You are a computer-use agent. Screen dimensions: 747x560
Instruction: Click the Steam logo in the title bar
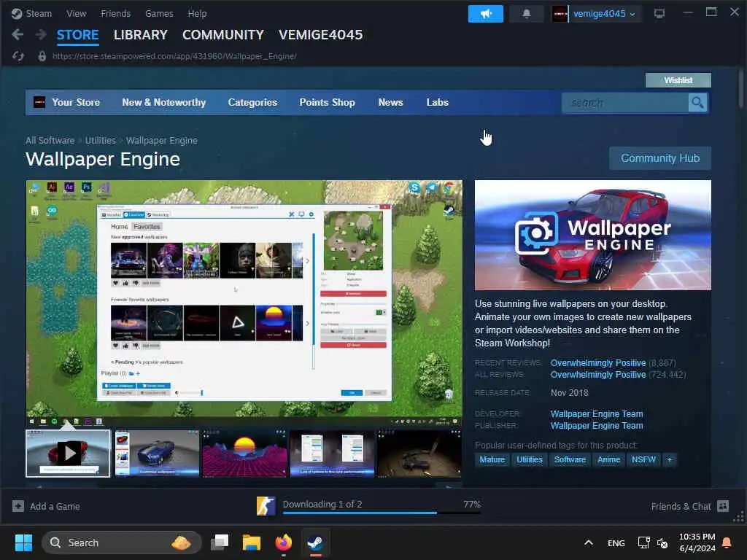17,13
